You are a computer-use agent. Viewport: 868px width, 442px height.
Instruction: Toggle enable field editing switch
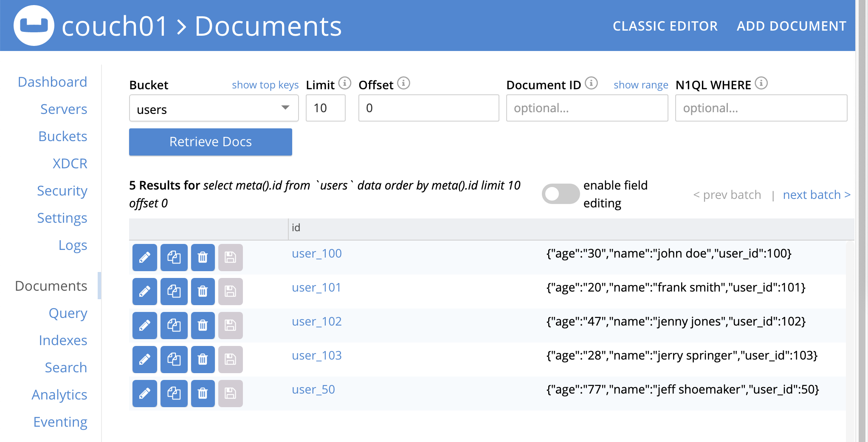pyautogui.click(x=561, y=194)
